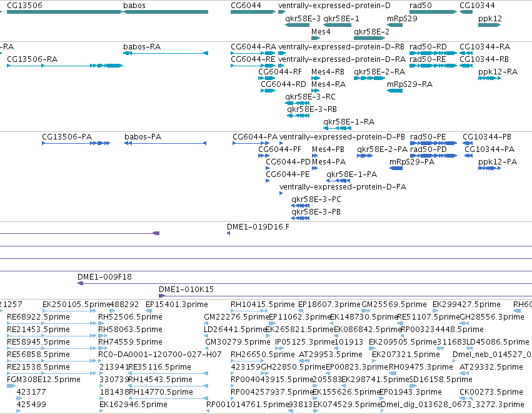Click protein mRpS29-PA
Screen dimensions: 532x414
[396, 168]
